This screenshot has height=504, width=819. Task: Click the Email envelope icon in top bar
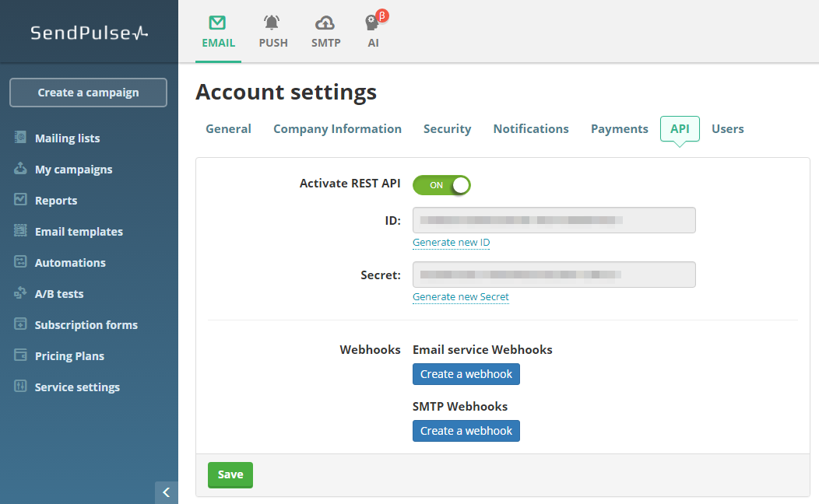(218, 23)
